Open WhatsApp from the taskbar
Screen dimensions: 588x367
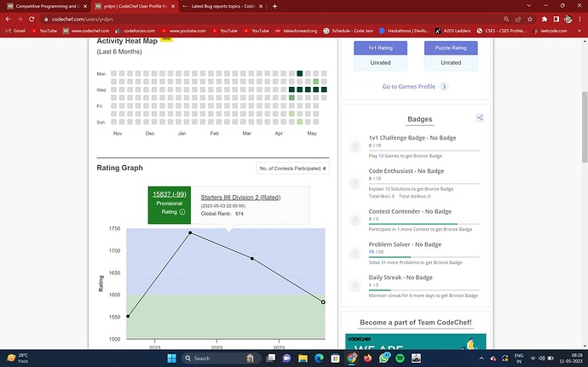[x=384, y=358]
